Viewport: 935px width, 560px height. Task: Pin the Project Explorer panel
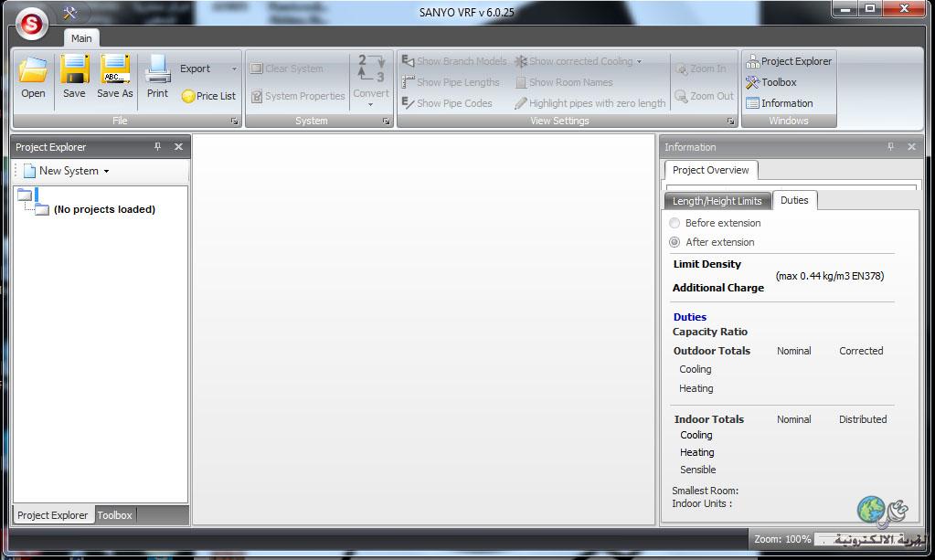[x=157, y=146]
